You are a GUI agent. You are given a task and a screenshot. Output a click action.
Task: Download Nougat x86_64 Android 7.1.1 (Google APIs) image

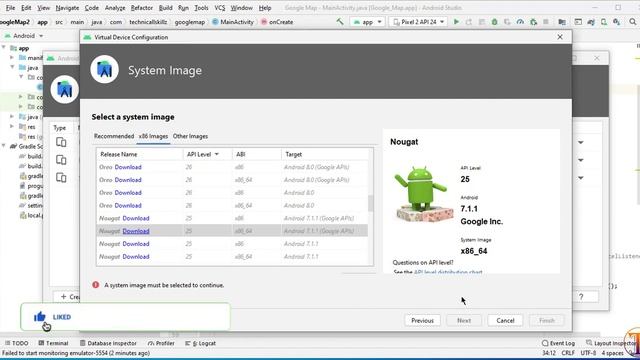(x=136, y=231)
